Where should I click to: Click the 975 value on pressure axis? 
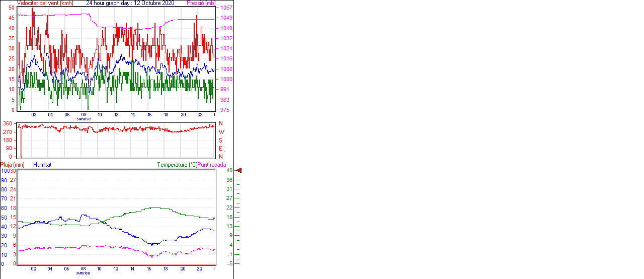click(x=225, y=110)
